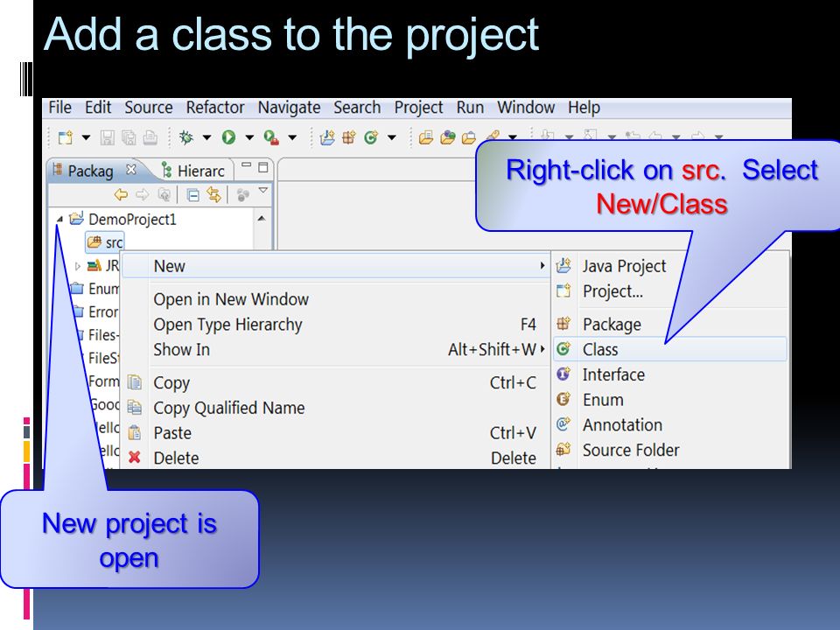840x630 pixels.
Task: Collapse All in Package Explorer toolbar
Action: 192,195
